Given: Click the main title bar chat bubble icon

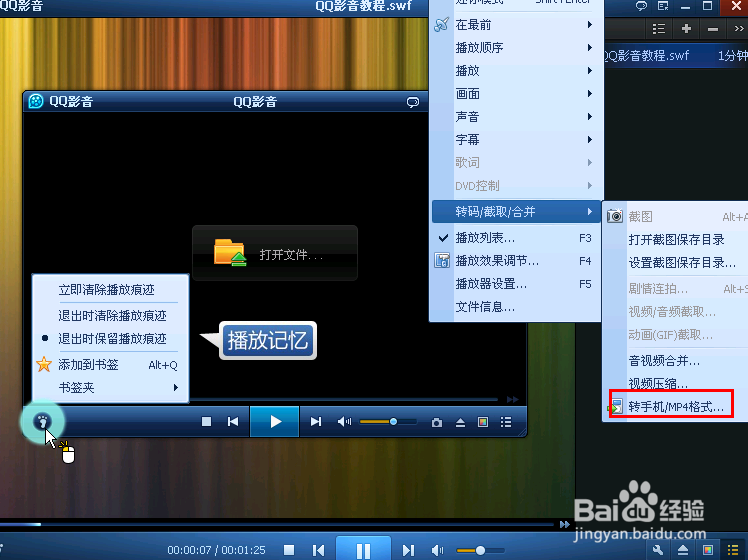Looking at the screenshot, I should click(642, 6).
